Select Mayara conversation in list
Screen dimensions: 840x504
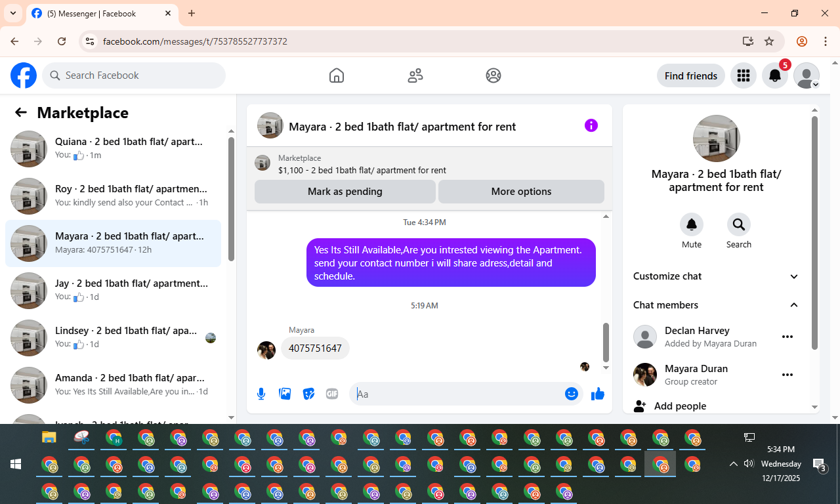tap(113, 243)
